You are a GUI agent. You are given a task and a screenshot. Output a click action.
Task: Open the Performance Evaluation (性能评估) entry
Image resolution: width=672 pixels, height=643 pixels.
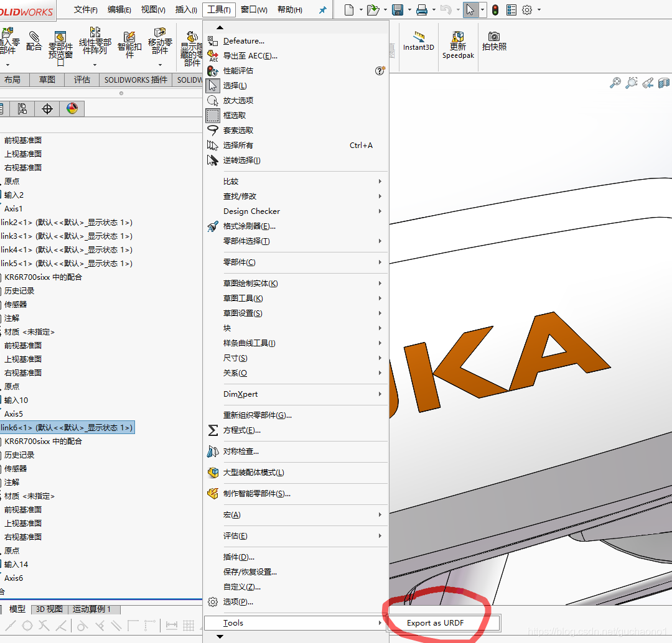pos(238,71)
